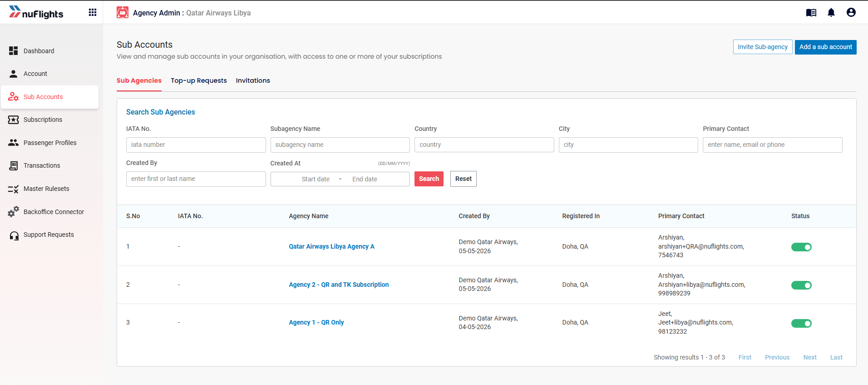The width and height of the screenshot is (868, 385).
Task: Click the Jeet+libya@nuflights.com contact cell
Action: point(695,322)
